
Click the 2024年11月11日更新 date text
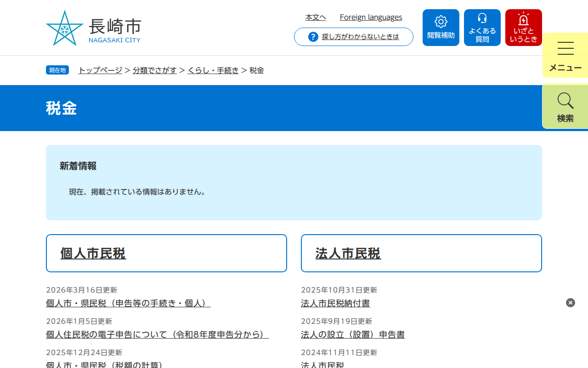coord(339,352)
